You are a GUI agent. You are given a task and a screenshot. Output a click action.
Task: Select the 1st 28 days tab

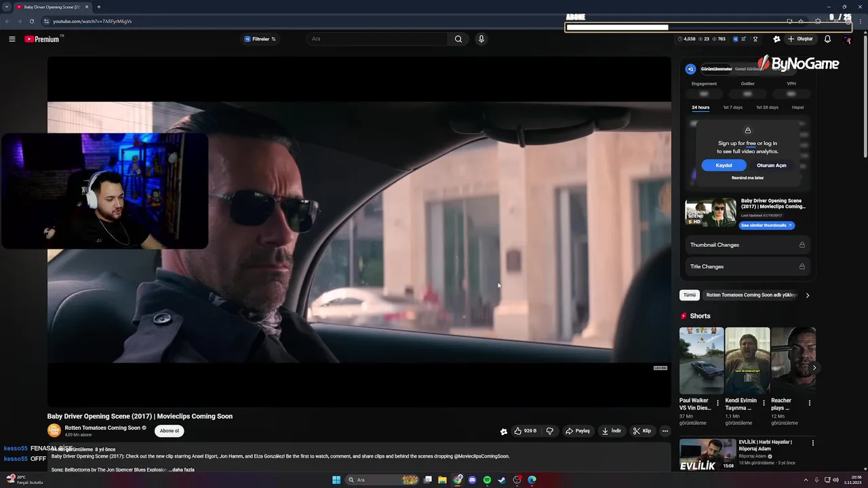pyautogui.click(x=767, y=107)
